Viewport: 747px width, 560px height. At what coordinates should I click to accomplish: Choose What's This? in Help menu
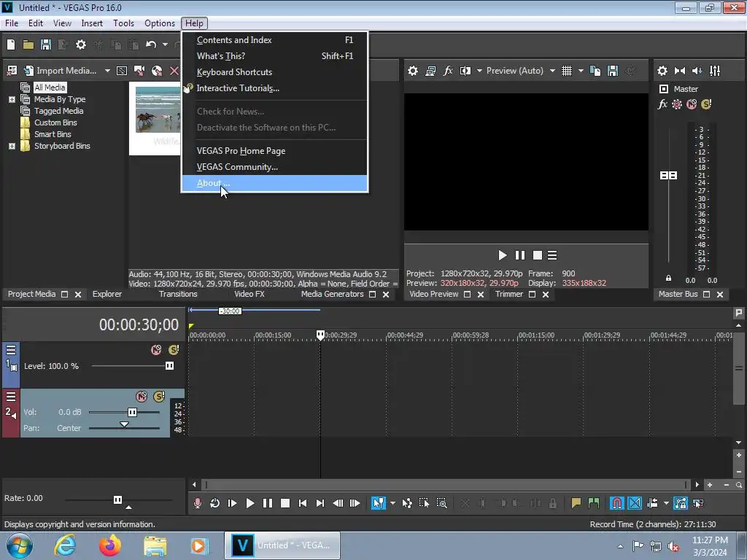click(x=274, y=55)
